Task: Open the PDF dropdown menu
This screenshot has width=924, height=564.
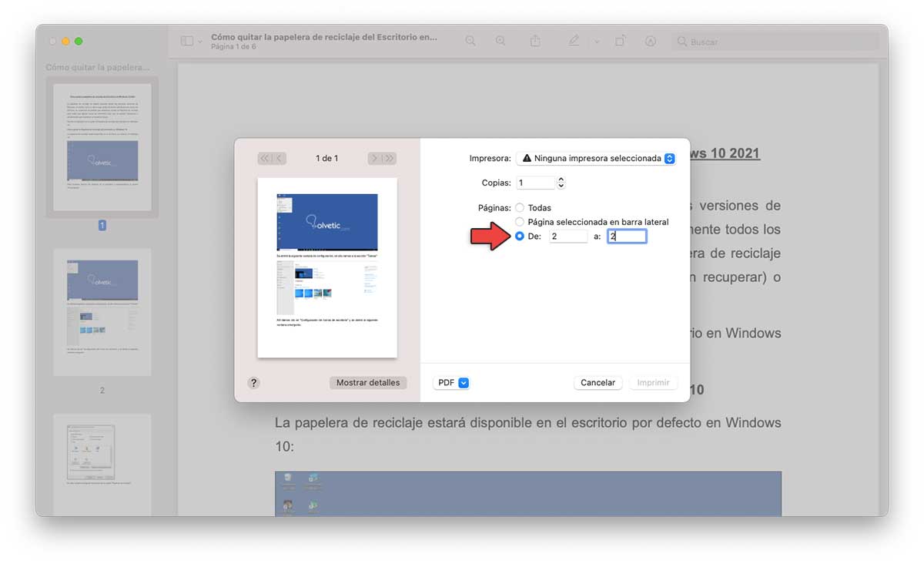Action: (x=451, y=382)
